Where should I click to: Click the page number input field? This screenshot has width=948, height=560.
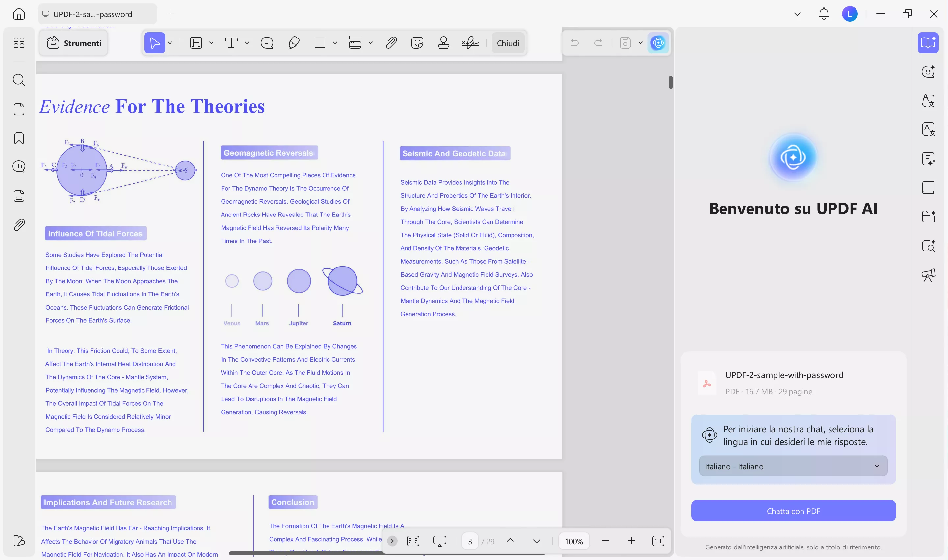[x=470, y=541]
